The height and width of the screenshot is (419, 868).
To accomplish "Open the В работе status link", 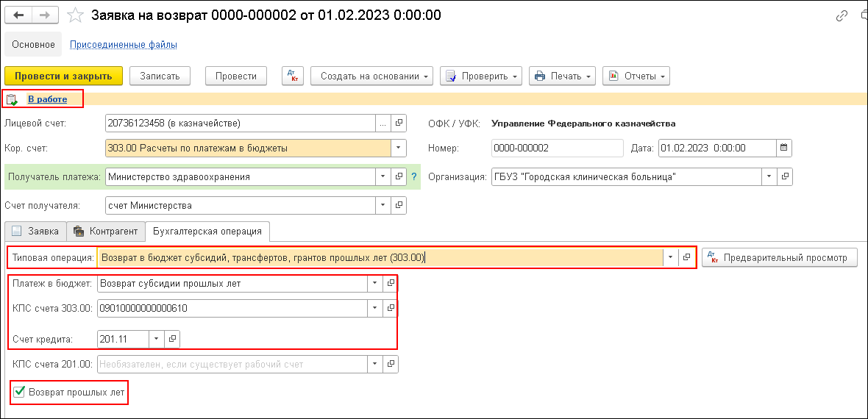I will click(x=48, y=100).
